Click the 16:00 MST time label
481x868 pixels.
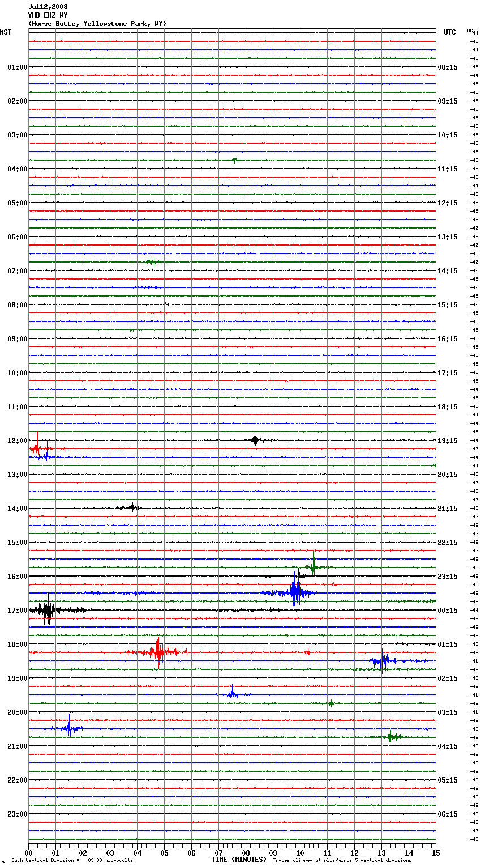click(18, 577)
